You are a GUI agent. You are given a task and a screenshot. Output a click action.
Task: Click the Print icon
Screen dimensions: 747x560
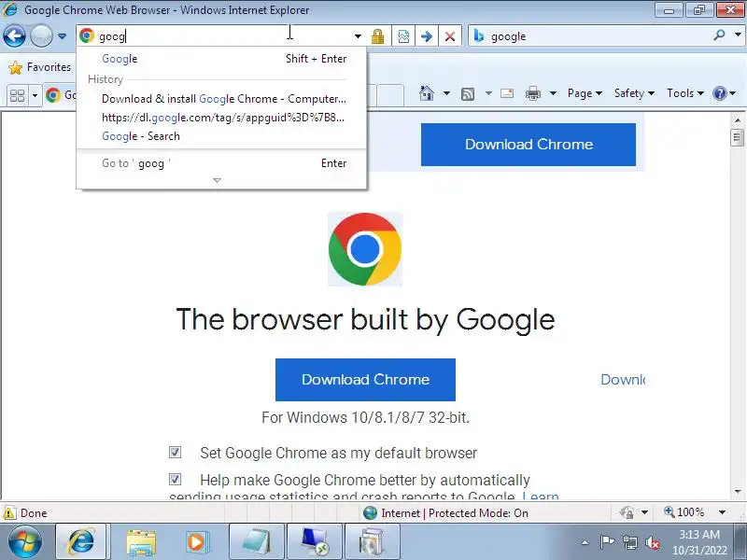point(532,93)
